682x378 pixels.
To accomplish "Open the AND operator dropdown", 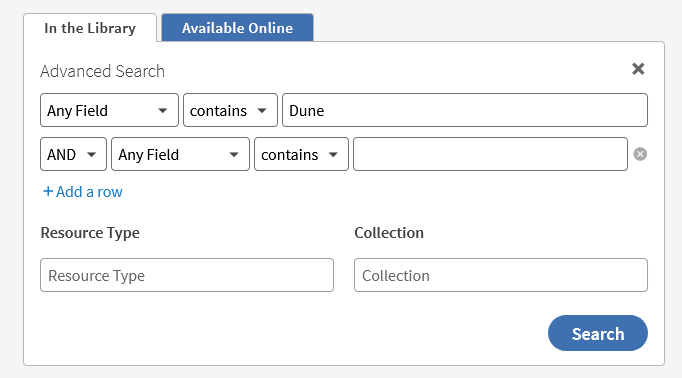I will (x=73, y=154).
